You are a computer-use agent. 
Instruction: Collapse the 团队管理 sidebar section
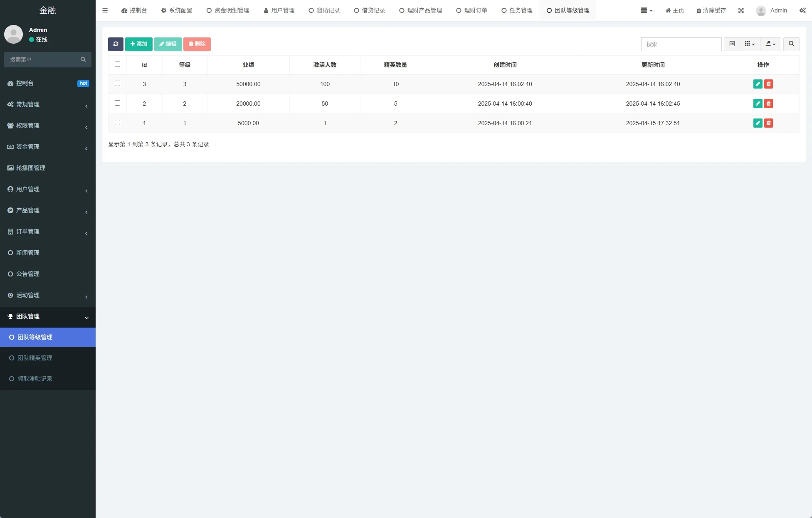[x=47, y=316]
